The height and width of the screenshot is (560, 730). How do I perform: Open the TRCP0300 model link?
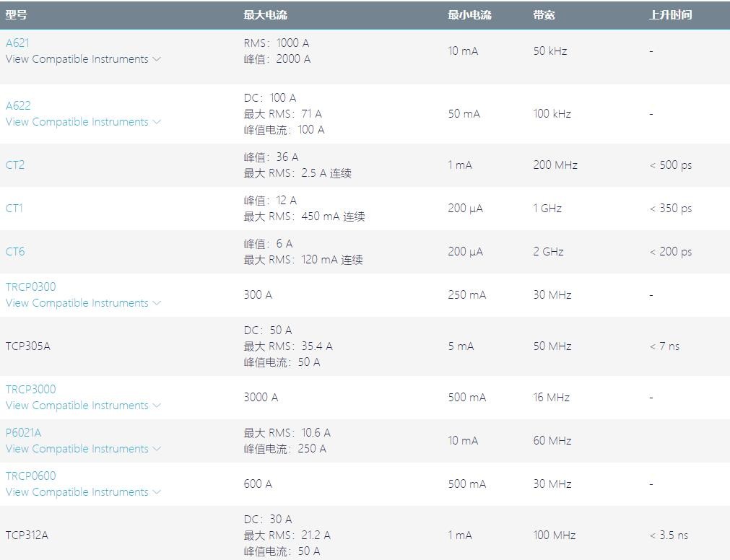point(31,287)
